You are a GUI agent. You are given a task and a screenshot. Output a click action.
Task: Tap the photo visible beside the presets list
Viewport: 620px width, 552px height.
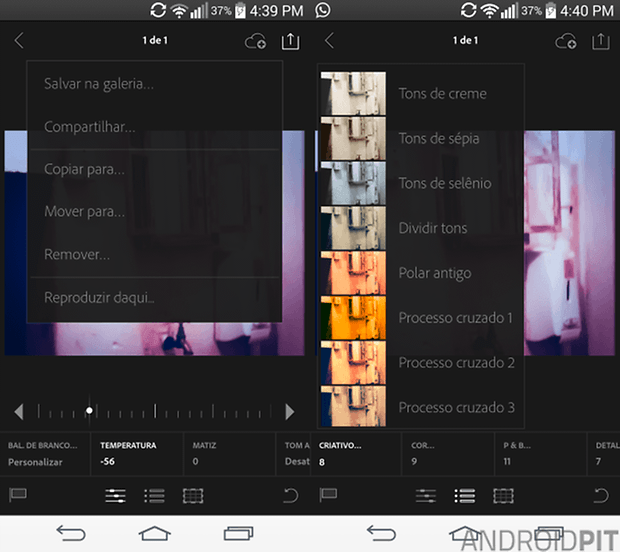(569, 243)
